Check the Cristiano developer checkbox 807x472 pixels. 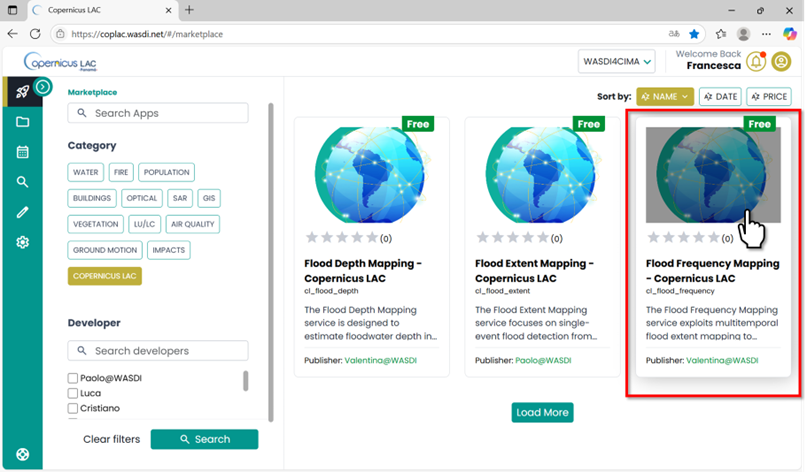point(73,408)
